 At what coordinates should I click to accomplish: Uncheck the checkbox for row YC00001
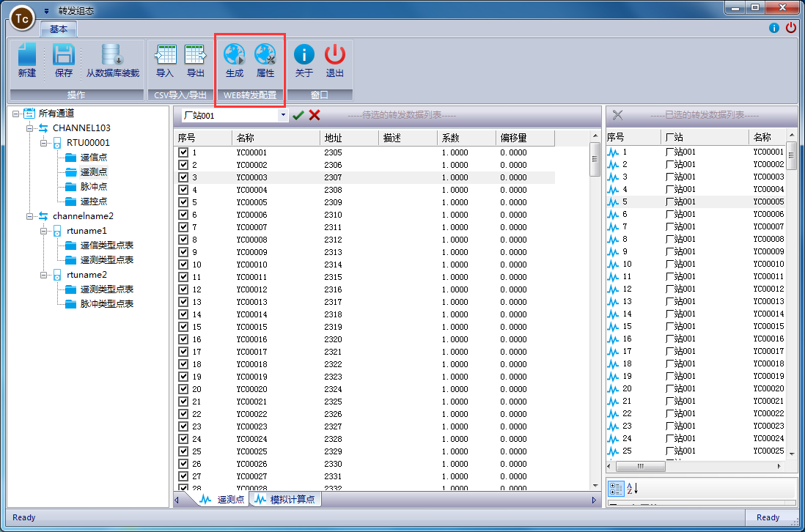coord(183,152)
